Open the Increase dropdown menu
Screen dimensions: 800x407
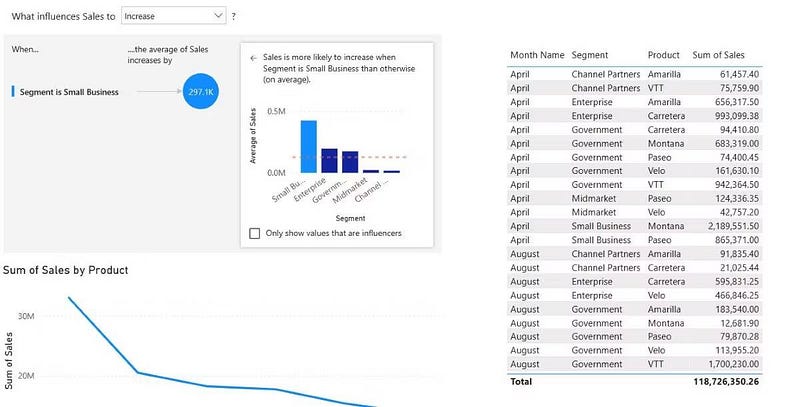[x=173, y=16]
